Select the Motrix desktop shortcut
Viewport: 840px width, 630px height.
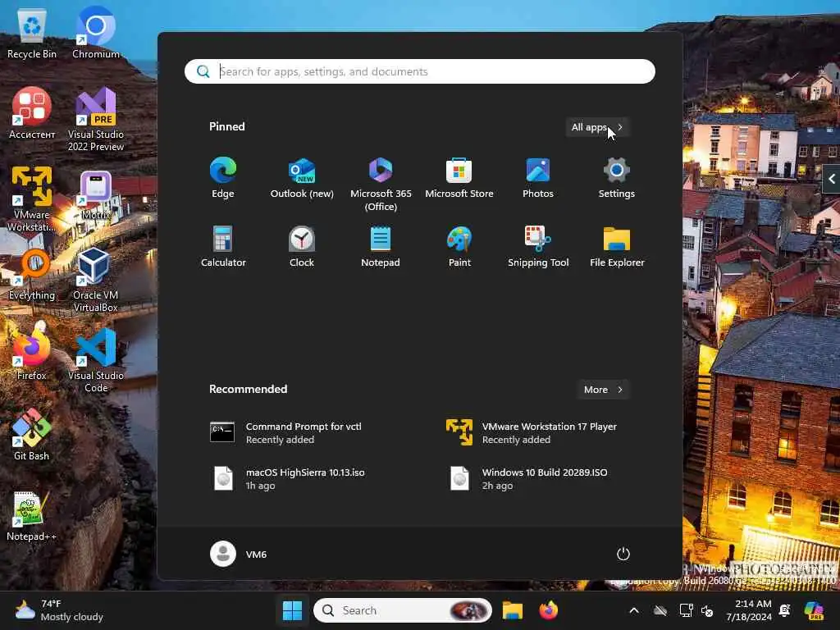coord(96,195)
